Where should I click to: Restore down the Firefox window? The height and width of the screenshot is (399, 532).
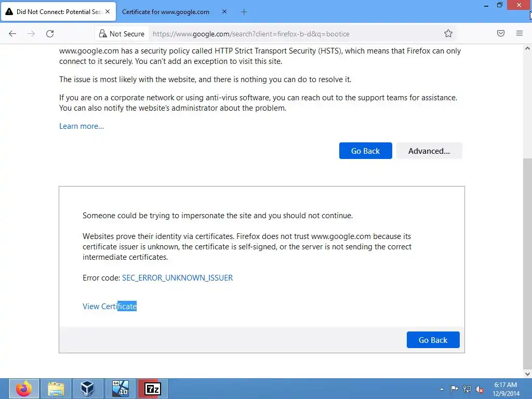point(500,5)
